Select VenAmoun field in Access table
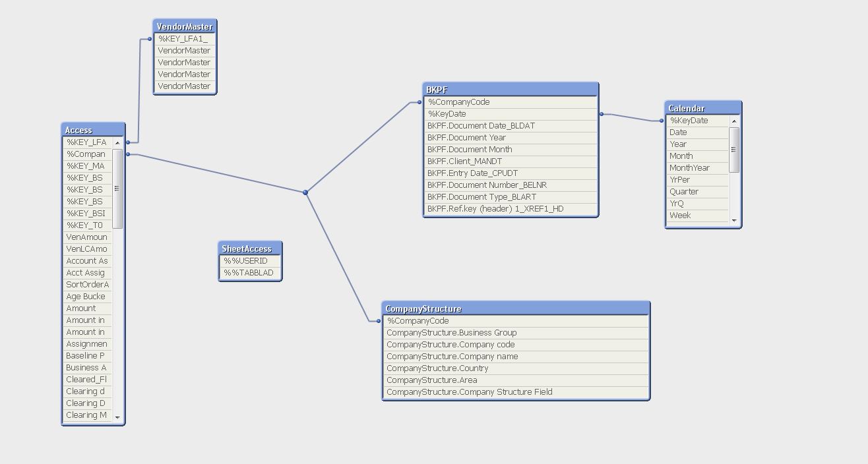Viewport: 868px width, 464px height. 88,237
